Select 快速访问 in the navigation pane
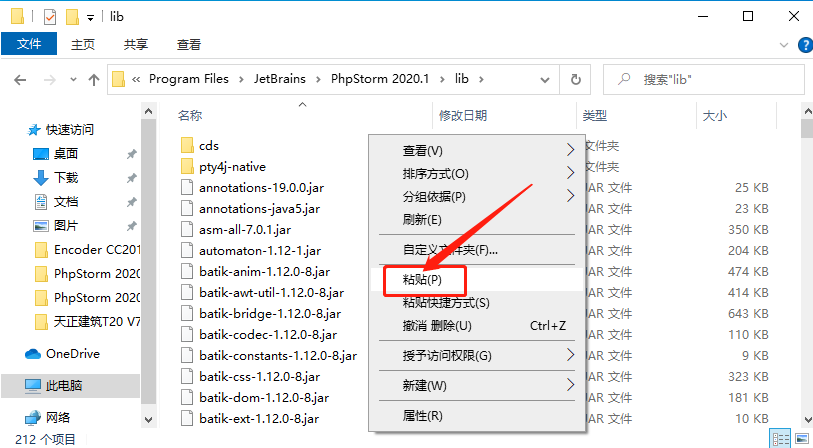The image size is (813, 448). point(69,130)
